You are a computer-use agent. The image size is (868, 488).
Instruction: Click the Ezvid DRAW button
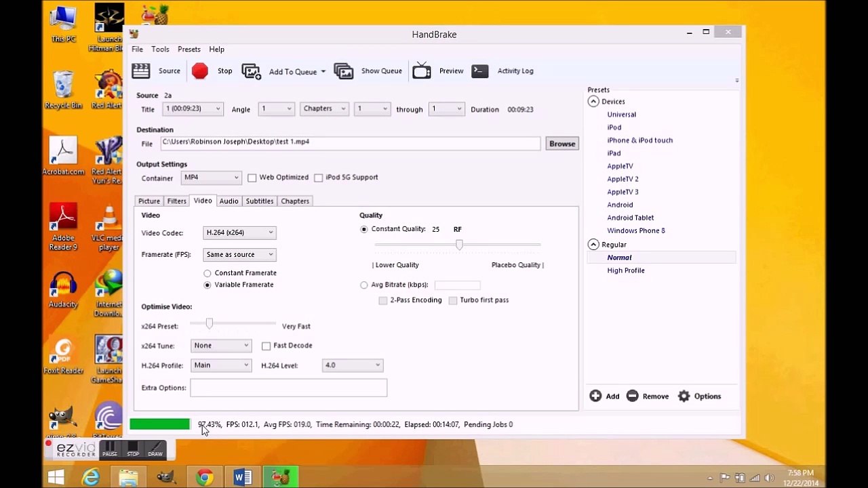click(x=155, y=450)
